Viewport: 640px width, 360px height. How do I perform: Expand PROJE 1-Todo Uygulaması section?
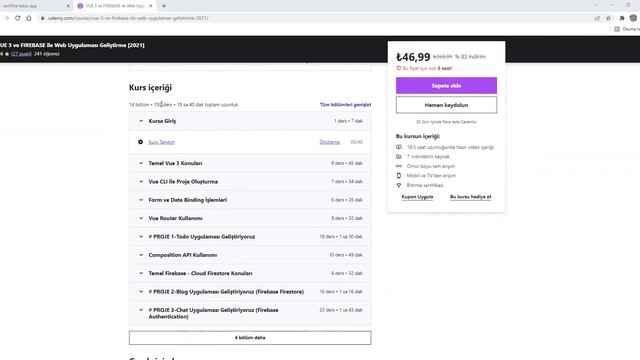pos(250,237)
